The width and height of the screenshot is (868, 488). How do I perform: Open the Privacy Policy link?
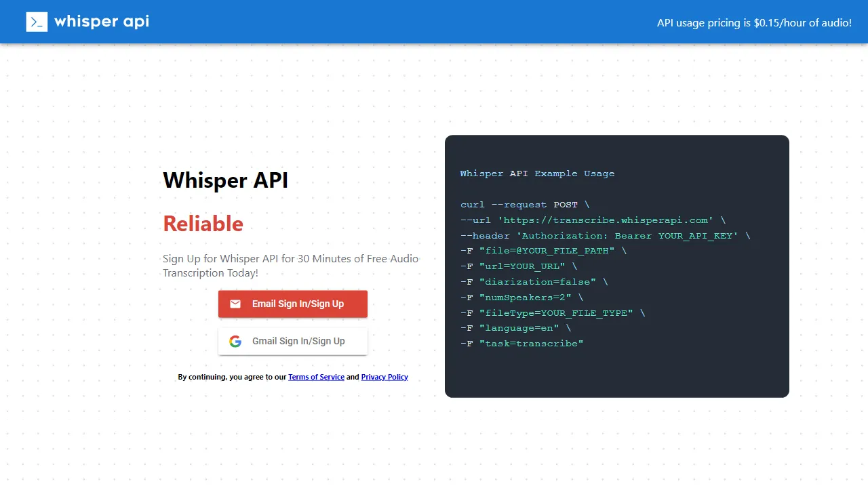tap(384, 377)
